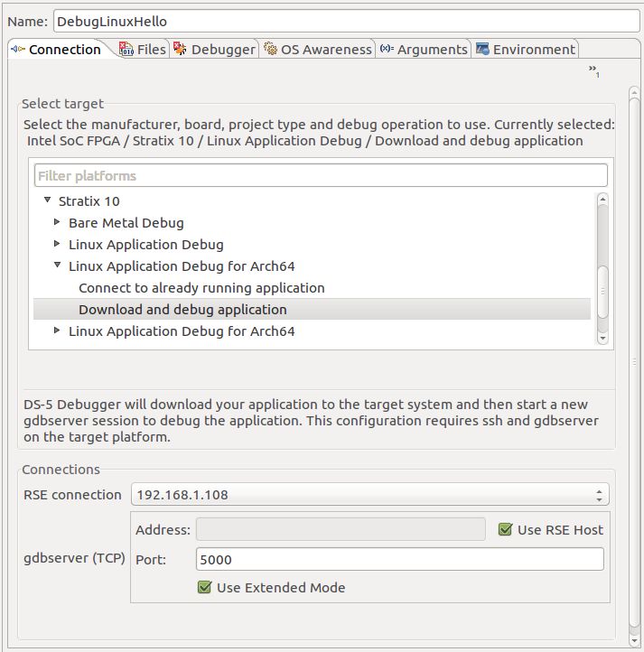Click the Files tab binary file icon
Viewport: 644px width, 652px height.
126,49
